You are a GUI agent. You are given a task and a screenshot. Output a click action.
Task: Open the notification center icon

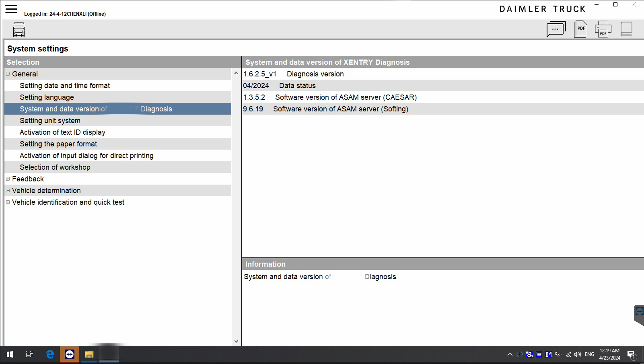pos(631,355)
